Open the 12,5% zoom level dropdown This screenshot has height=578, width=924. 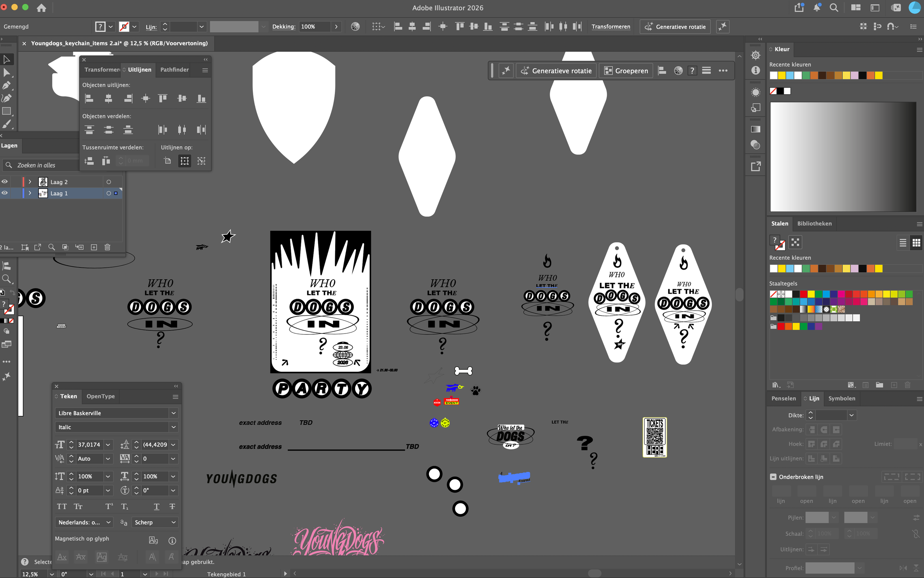[x=51, y=574]
